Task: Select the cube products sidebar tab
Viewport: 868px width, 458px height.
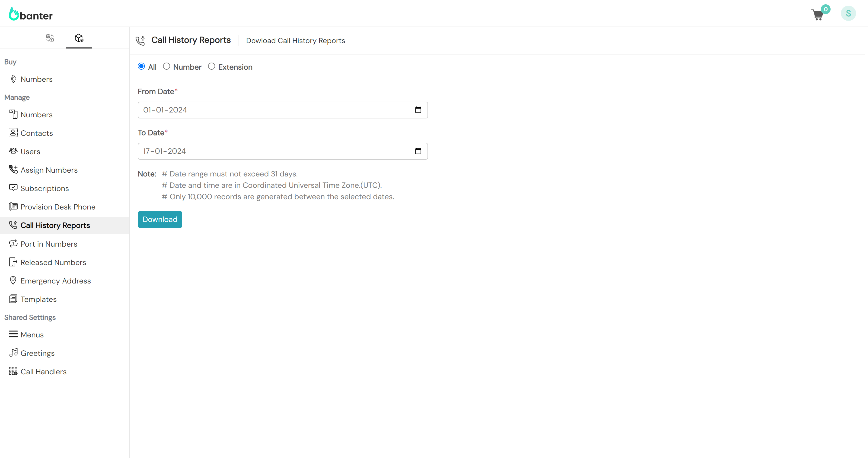Action: (x=79, y=38)
